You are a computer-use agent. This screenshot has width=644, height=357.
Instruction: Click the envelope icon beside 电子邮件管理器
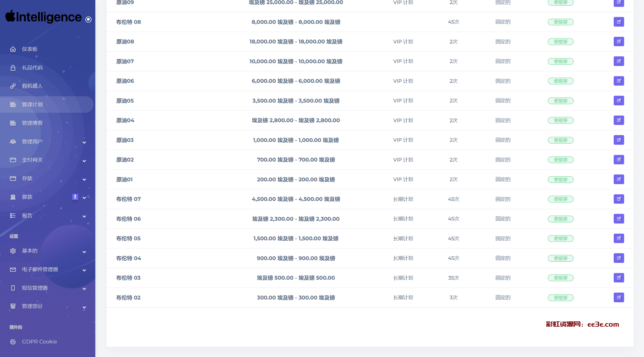13,269
